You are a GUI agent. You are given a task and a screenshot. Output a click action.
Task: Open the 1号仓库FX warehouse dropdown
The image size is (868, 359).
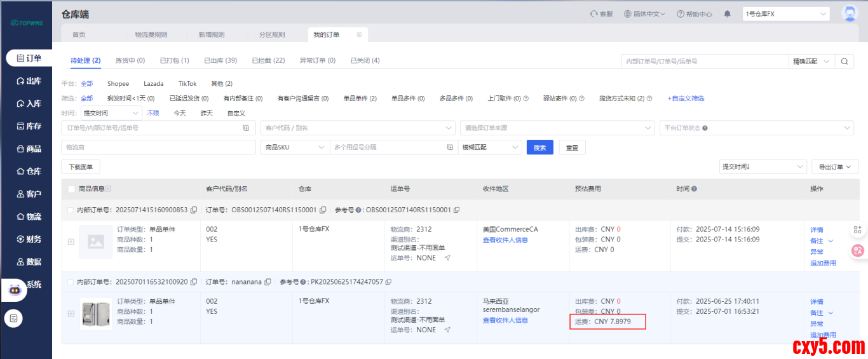pos(786,14)
